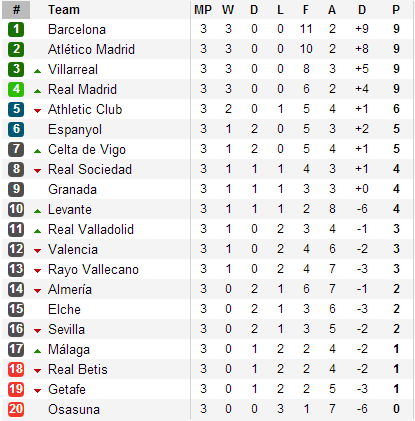Image resolution: width=415 pixels, height=421 pixels.
Task: Select the Celta de Vigo team name
Action: tap(87, 149)
